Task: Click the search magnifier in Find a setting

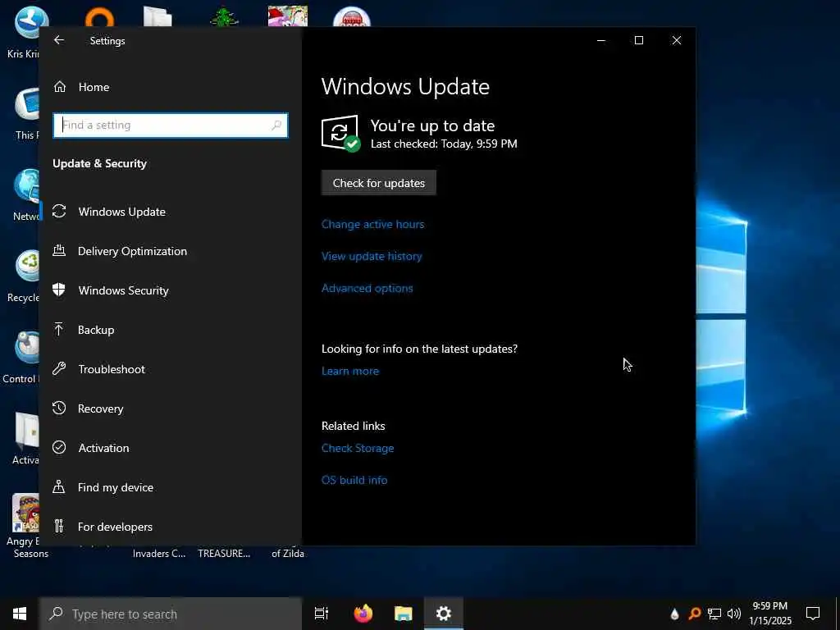Action: click(x=276, y=125)
